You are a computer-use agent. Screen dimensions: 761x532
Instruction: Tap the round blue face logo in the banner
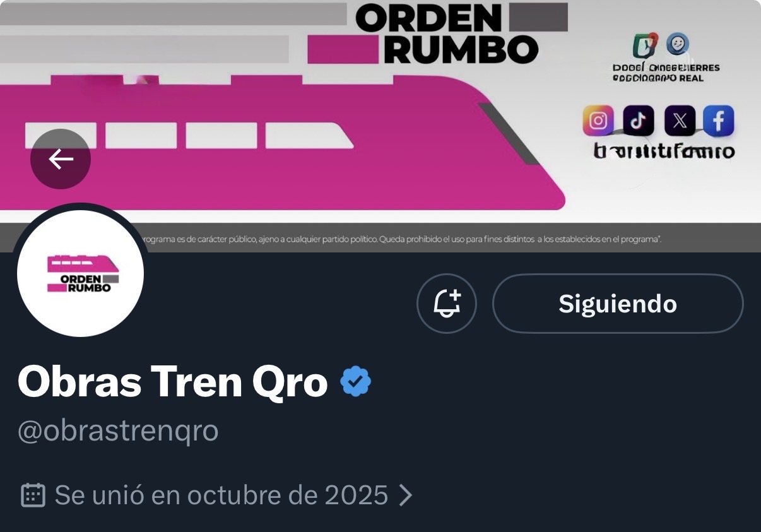pyautogui.click(x=678, y=44)
